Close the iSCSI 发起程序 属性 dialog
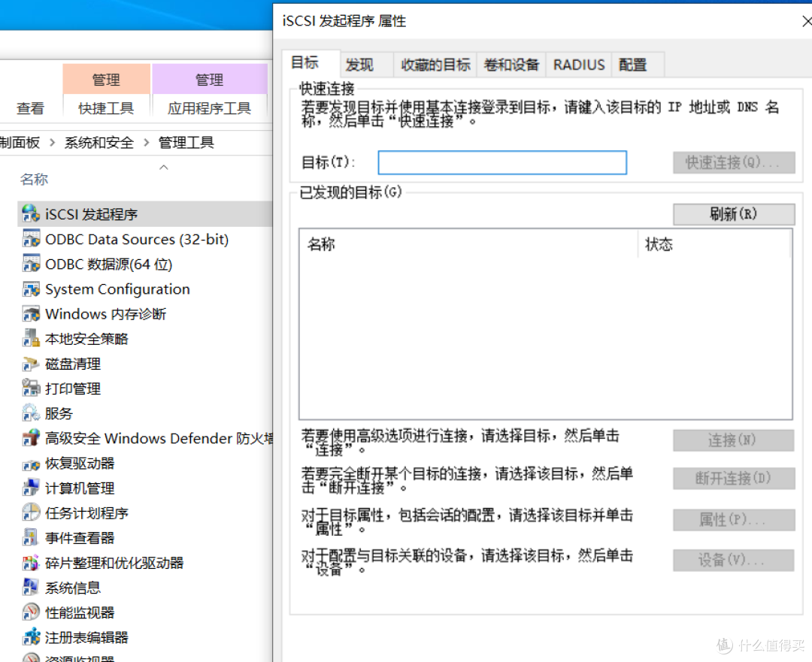The width and height of the screenshot is (812, 662). tap(806, 21)
